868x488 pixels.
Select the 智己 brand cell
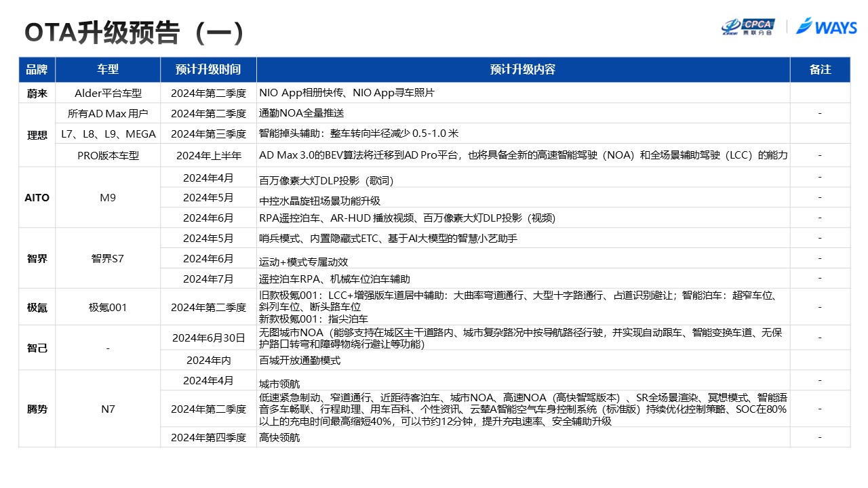click(37, 348)
